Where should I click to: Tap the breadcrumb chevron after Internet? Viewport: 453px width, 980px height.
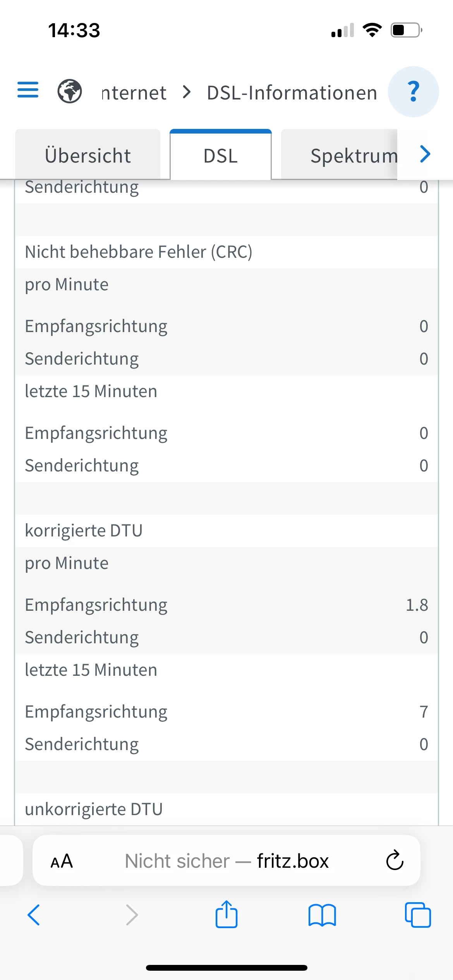point(187,93)
